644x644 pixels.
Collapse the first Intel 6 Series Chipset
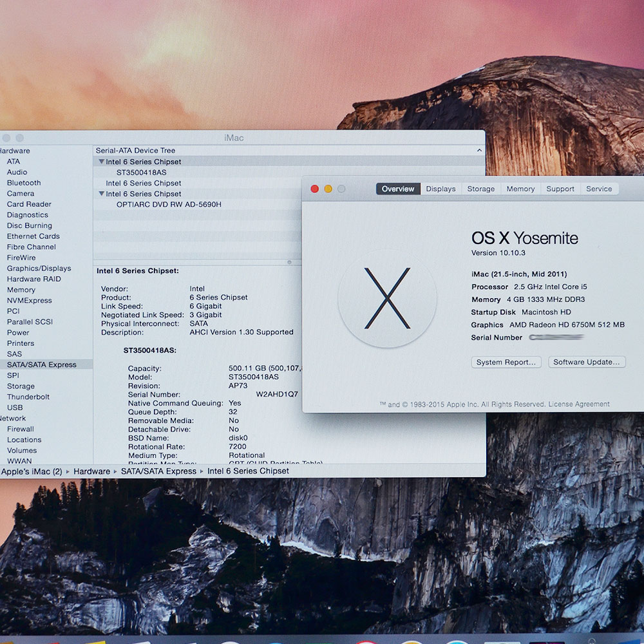click(101, 162)
